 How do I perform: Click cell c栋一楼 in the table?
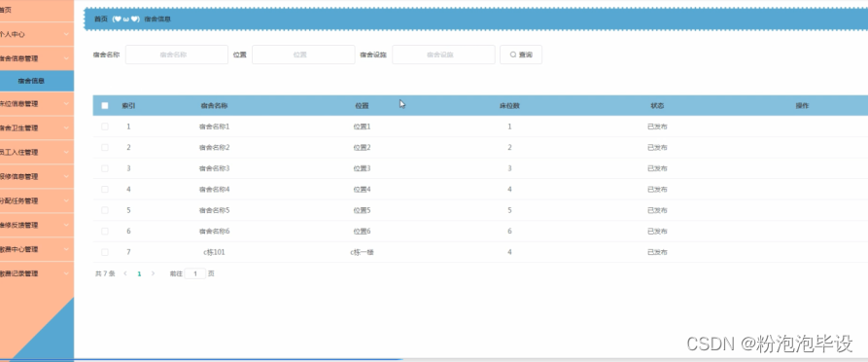coord(362,252)
